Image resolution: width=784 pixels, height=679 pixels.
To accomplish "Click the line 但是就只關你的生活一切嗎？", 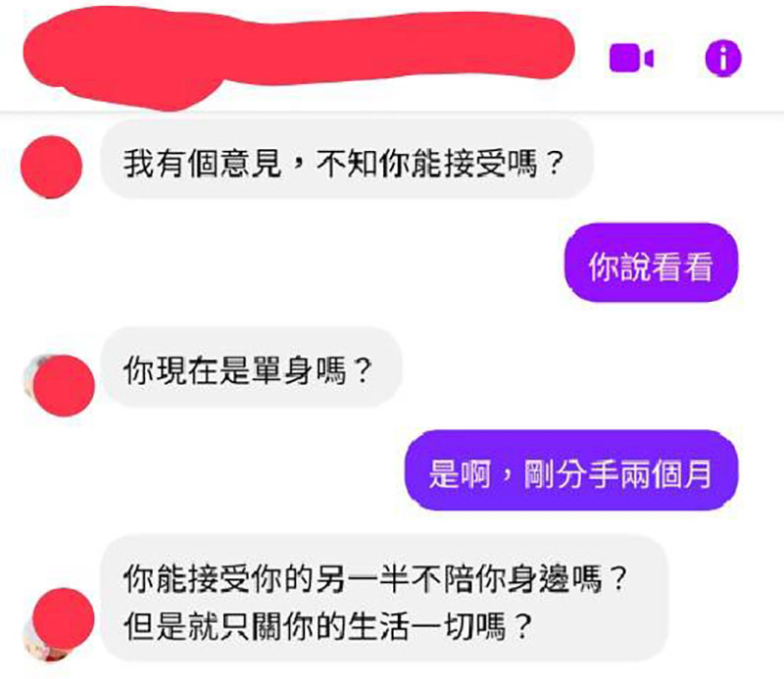I will 327,627.
